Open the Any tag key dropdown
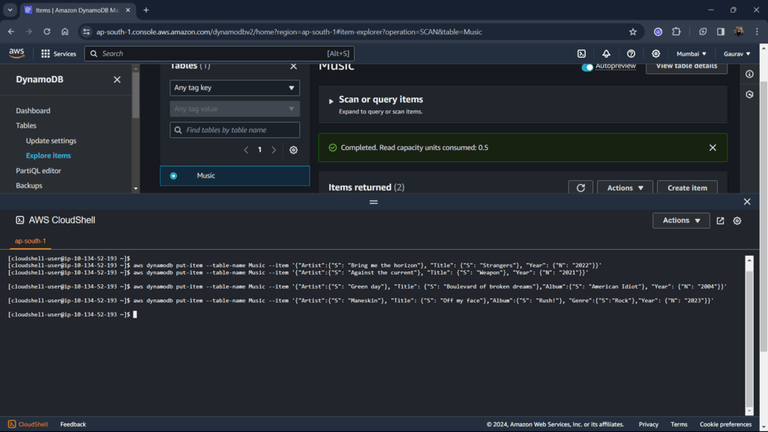 235,88
